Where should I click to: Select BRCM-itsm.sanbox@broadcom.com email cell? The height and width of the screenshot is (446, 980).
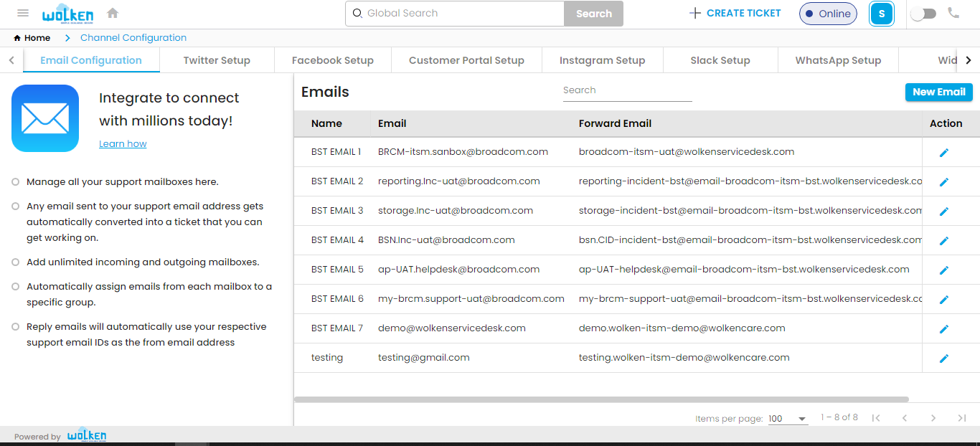(x=463, y=152)
